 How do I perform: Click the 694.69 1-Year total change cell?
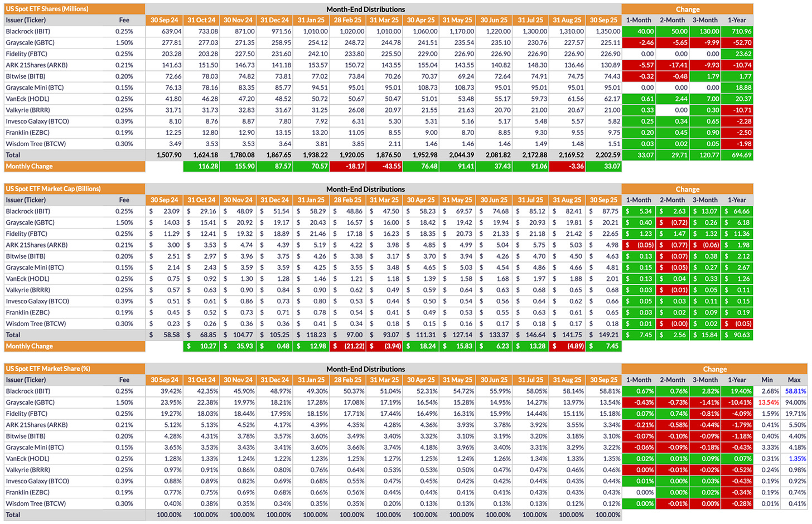tap(737, 155)
